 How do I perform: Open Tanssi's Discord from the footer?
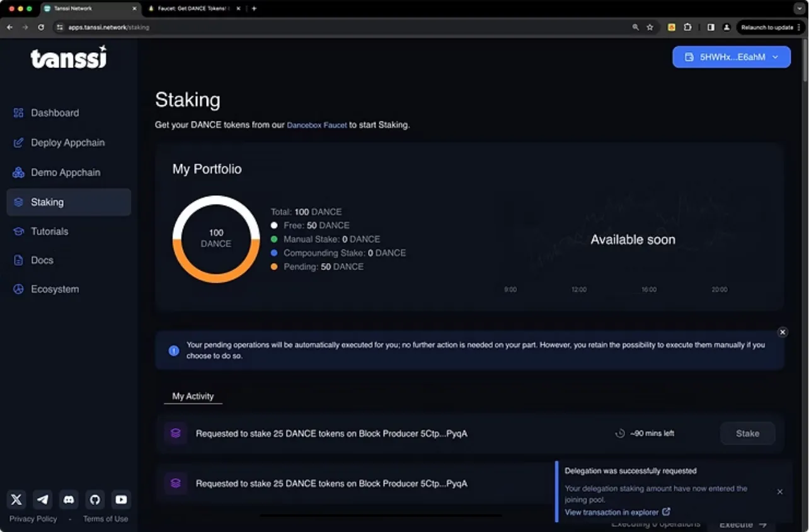tap(69, 499)
